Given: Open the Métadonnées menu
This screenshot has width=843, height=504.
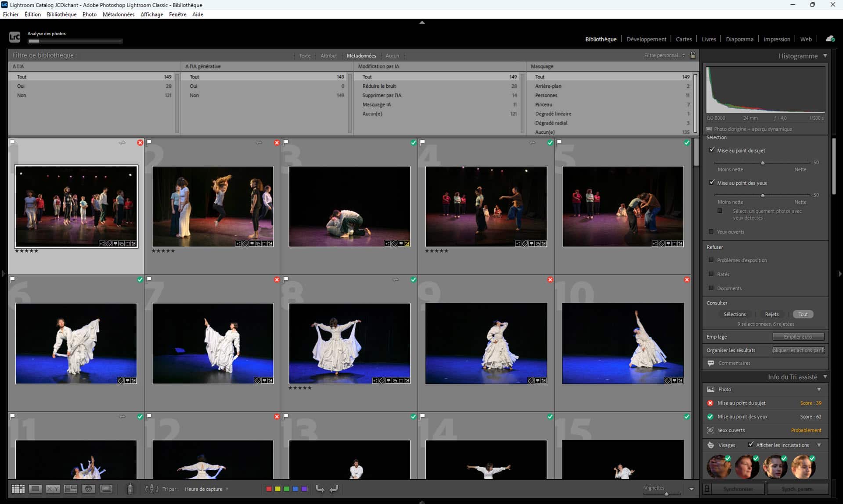Looking at the screenshot, I should 119,14.
